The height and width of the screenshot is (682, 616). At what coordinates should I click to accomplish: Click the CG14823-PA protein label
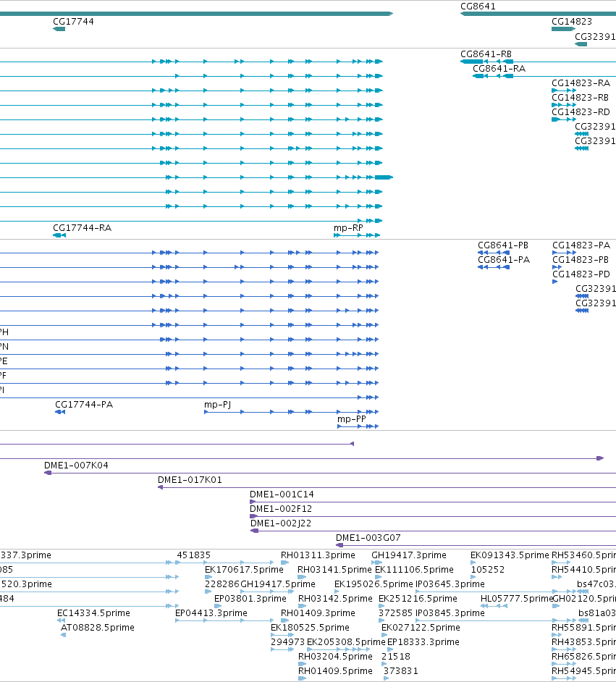581,245
